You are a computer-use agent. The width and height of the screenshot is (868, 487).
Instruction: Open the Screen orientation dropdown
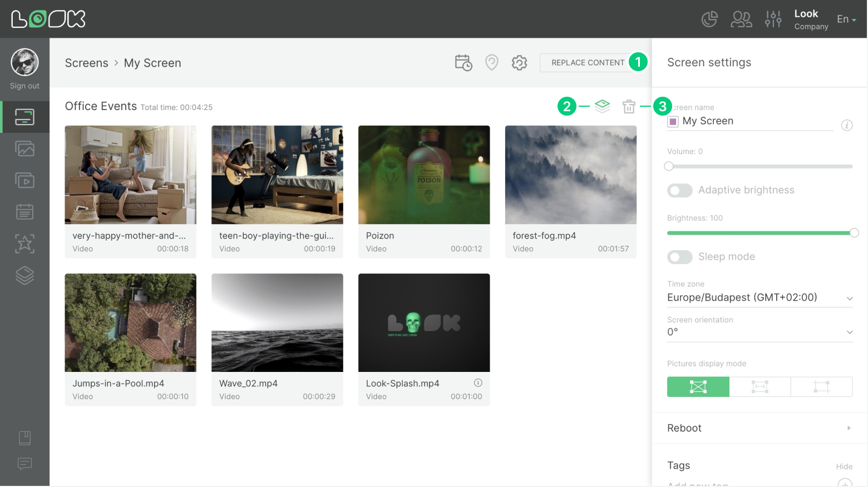click(x=759, y=331)
